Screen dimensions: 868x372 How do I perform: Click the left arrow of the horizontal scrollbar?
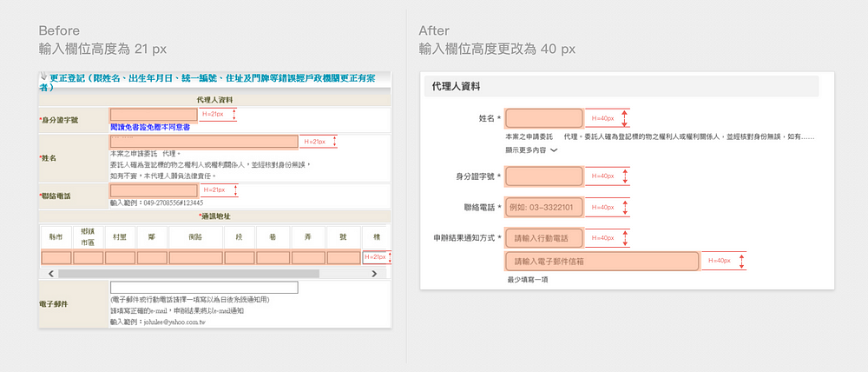coord(51,273)
